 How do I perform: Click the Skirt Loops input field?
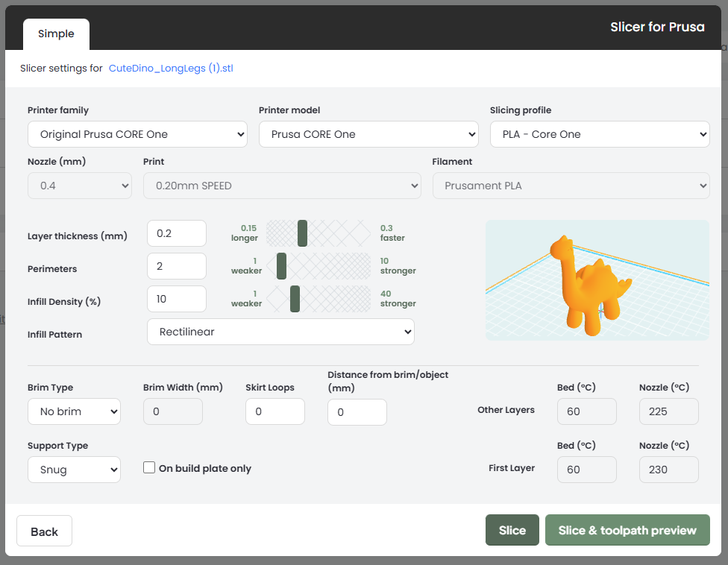[x=274, y=411]
